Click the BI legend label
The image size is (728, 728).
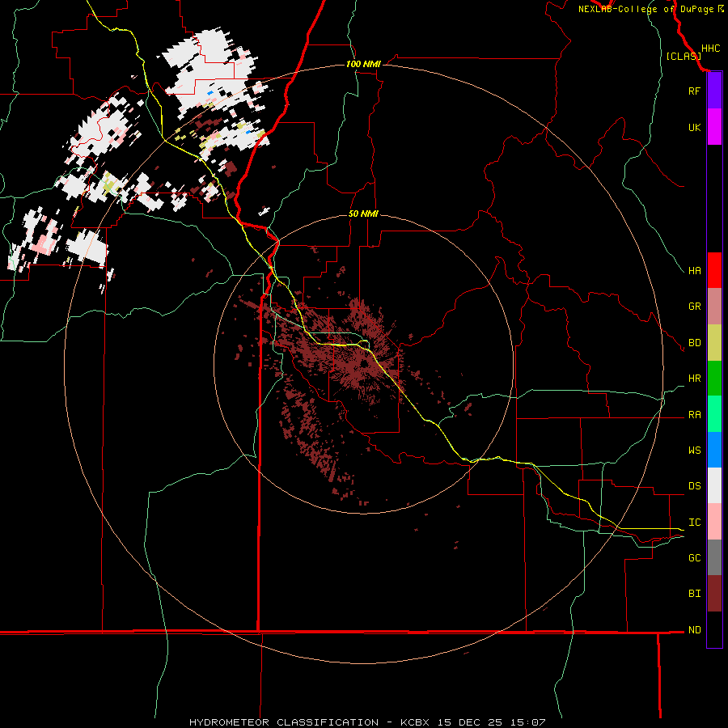pos(694,594)
